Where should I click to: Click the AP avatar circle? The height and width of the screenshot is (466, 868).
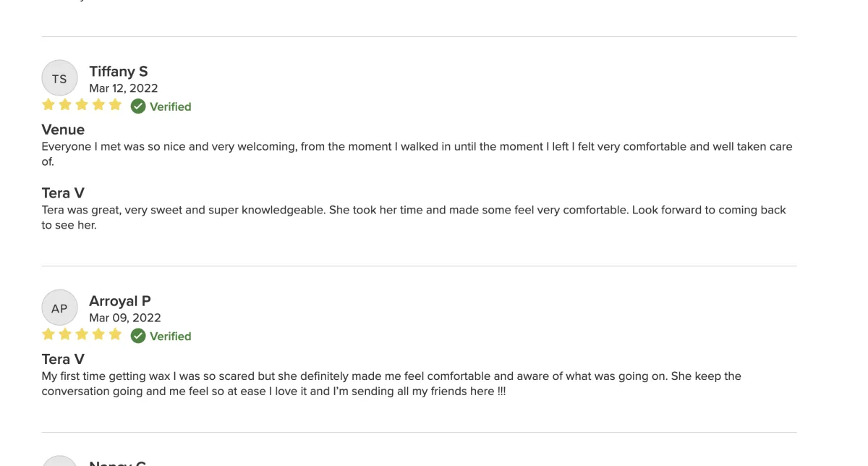point(59,308)
